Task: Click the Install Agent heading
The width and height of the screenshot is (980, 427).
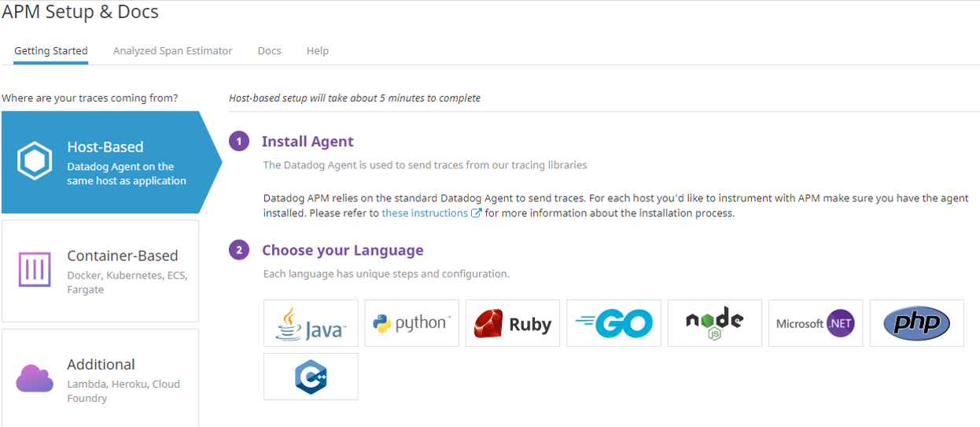Action: point(308,142)
